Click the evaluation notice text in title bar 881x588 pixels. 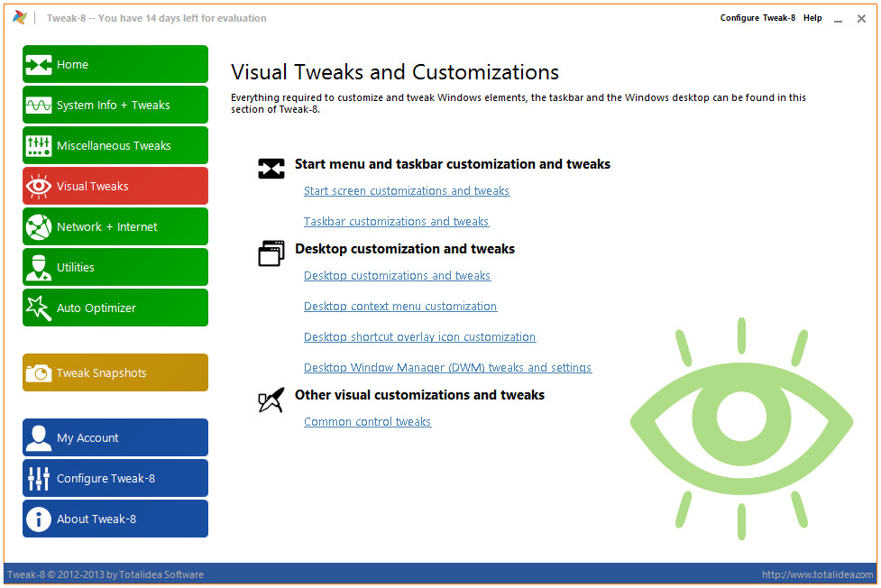click(157, 18)
